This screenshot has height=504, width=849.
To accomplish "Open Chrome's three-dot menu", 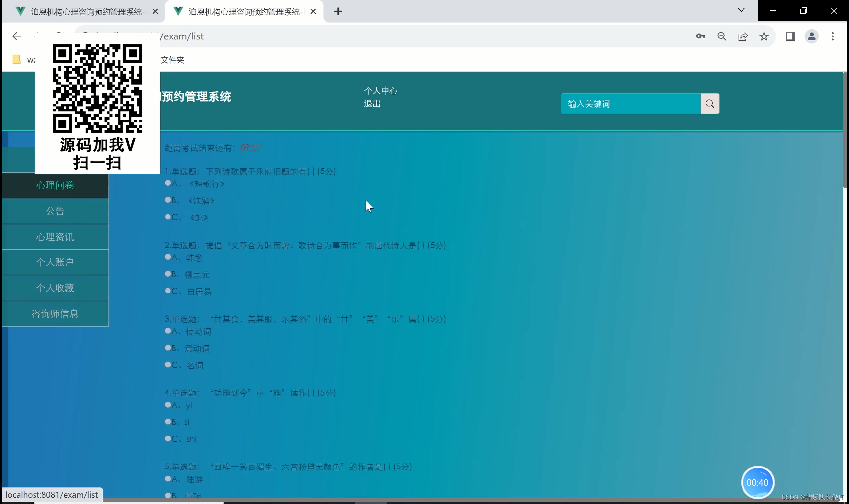I will click(x=832, y=36).
